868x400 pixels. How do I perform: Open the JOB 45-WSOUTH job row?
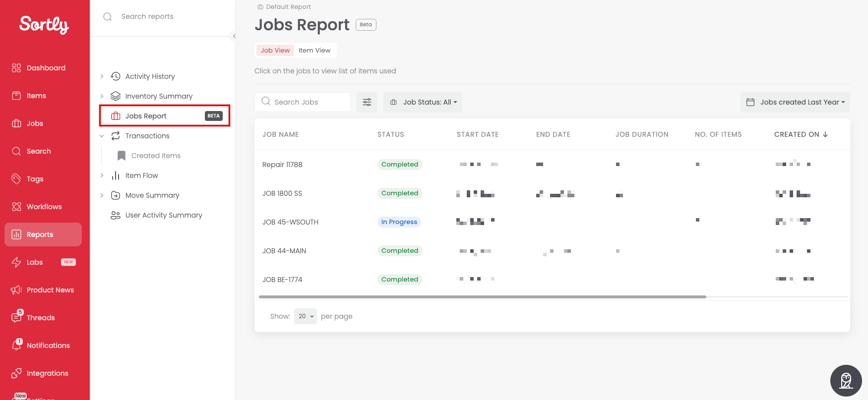552,222
